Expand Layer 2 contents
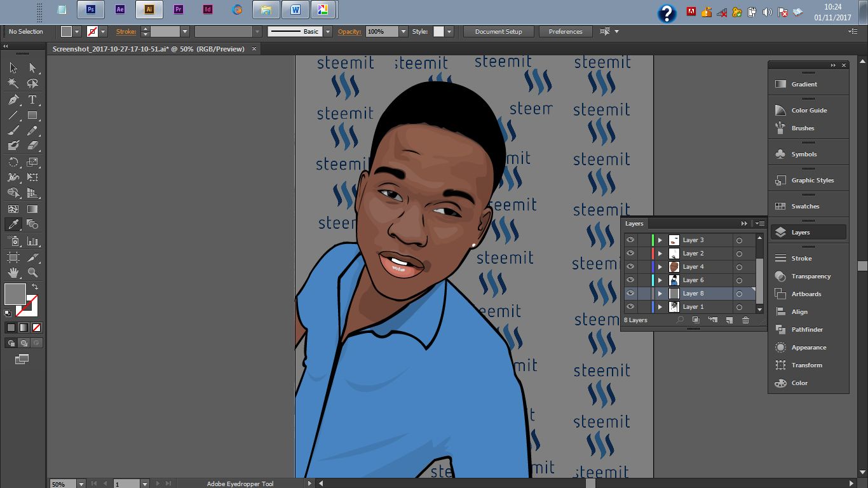Viewport: 868px width, 488px height. click(660, 254)
